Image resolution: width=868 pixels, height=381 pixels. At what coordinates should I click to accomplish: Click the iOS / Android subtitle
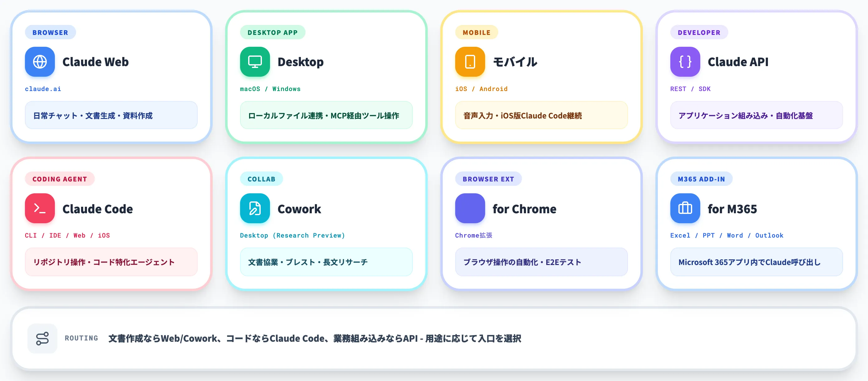click(x=481, y=89)
